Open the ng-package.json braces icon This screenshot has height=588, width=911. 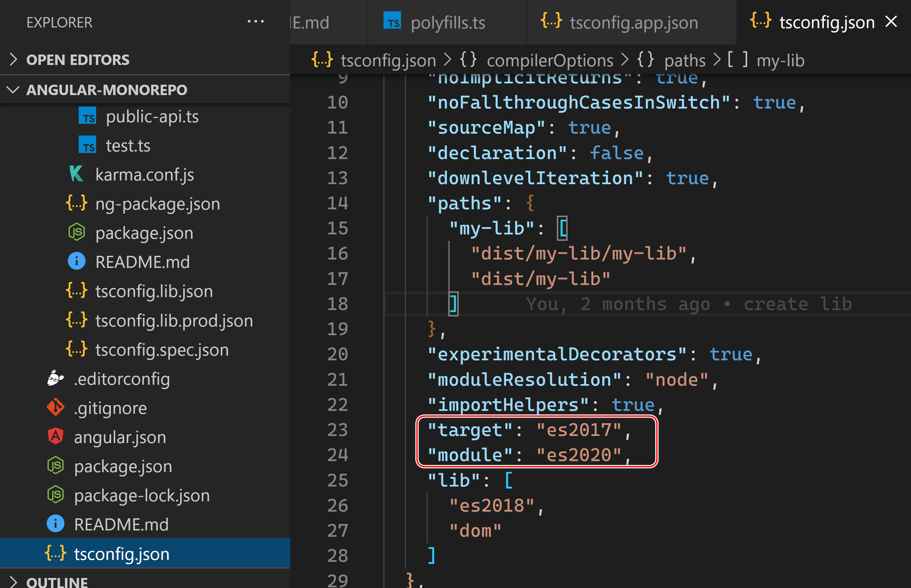click(76, 204)
